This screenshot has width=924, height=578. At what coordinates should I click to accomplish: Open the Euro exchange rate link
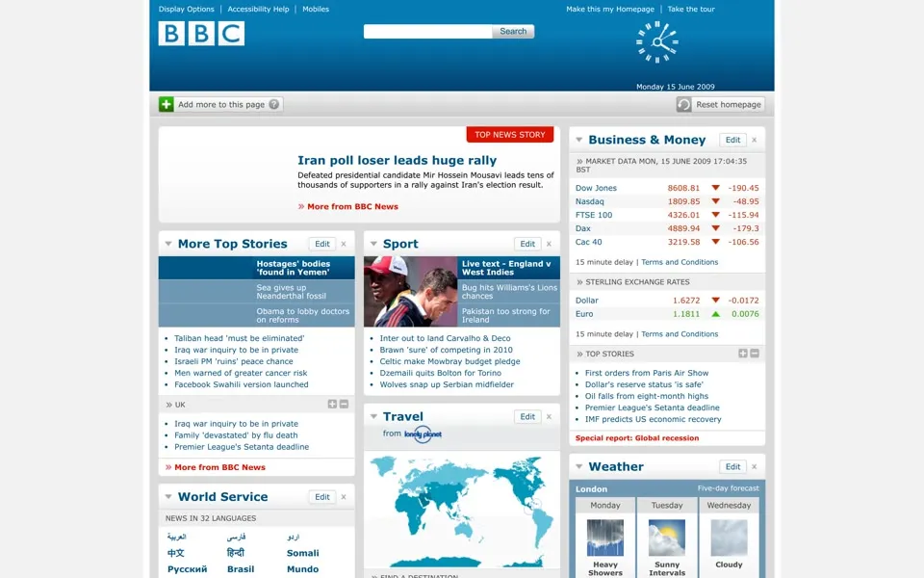584,314
